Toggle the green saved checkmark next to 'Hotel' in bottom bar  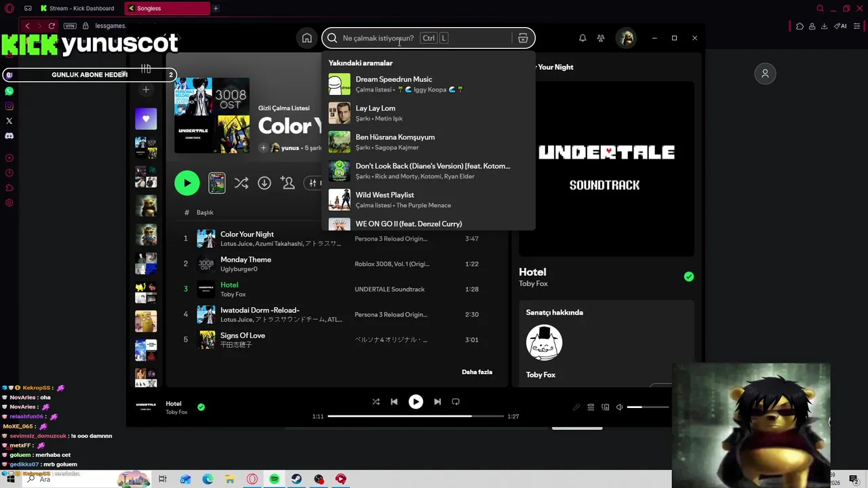201,407
